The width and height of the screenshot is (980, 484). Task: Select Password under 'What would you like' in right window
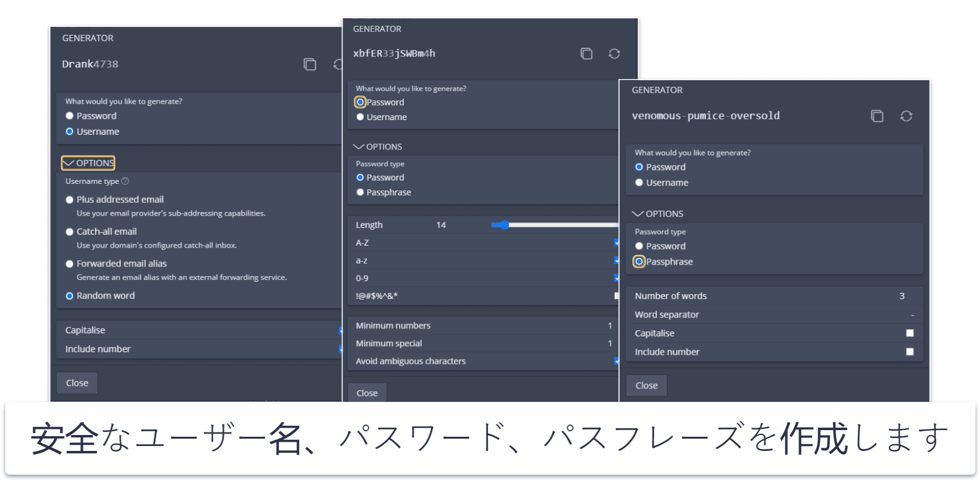point(639,167)
